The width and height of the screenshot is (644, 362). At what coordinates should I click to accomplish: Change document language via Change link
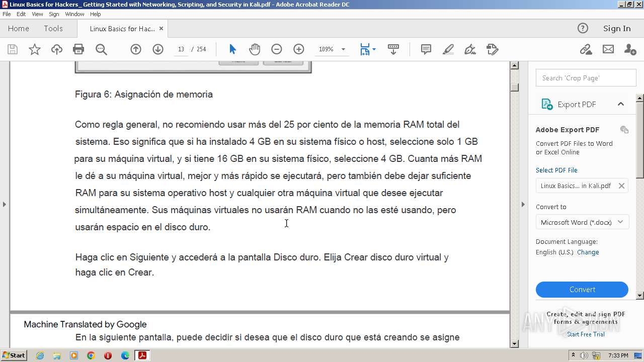[588, 252]
